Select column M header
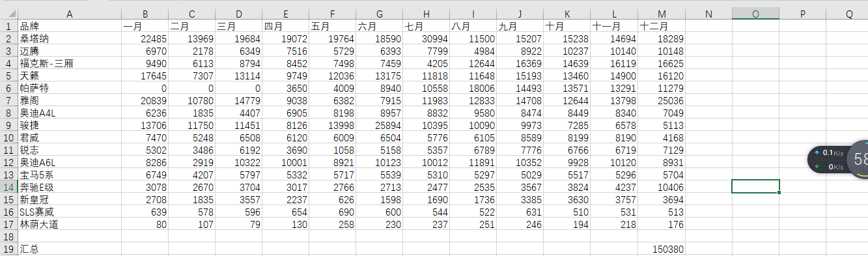 [x=662, y=13]
